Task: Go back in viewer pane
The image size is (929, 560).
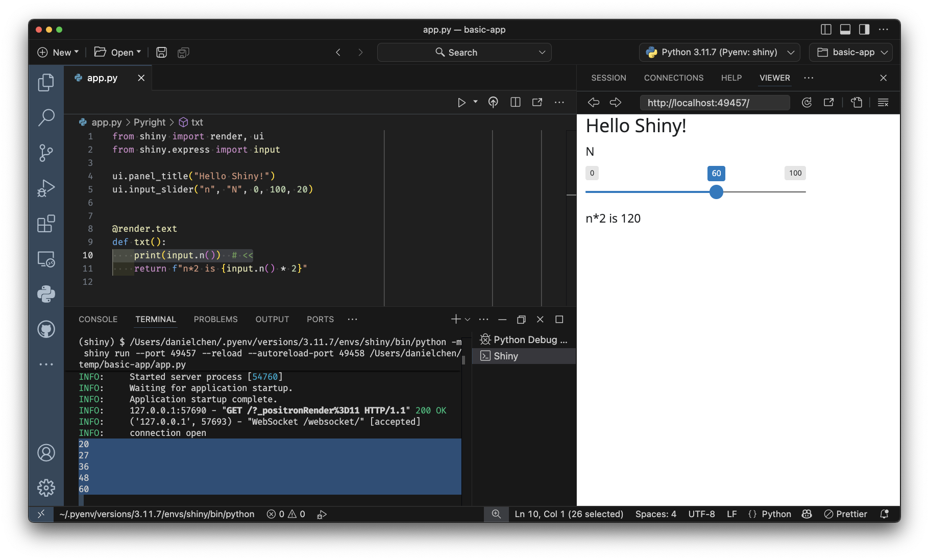Action: 594,103
